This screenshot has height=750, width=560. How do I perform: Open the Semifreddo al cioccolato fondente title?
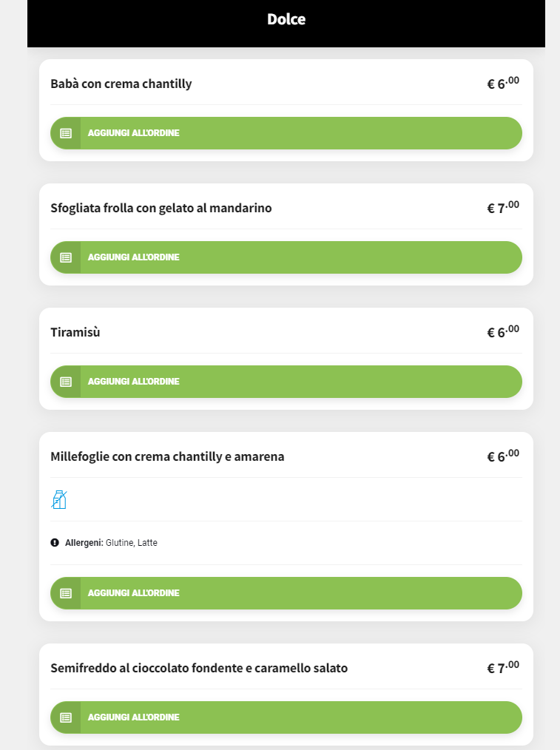[x=199, y=668]
